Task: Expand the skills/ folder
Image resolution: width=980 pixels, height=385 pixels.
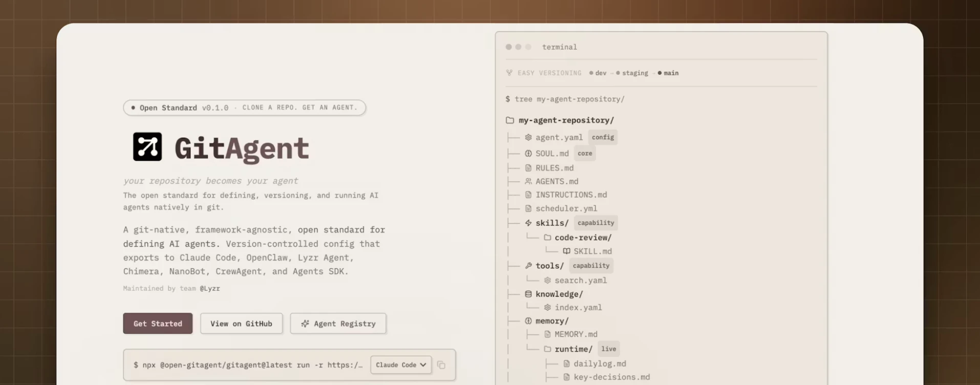Action: 552,223
